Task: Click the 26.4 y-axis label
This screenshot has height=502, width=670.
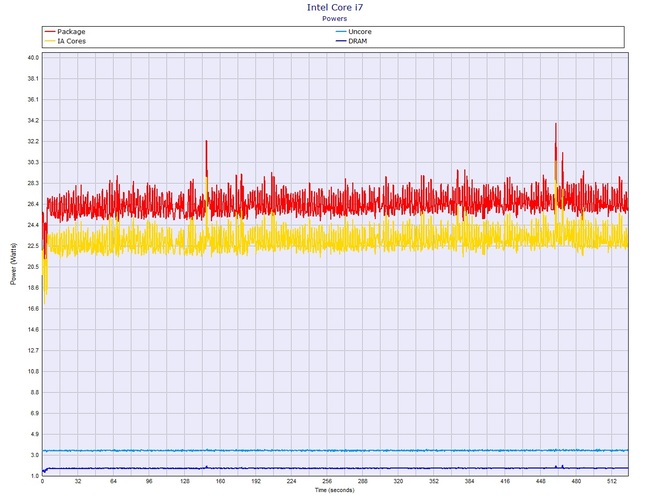Action: click(33, 204)
